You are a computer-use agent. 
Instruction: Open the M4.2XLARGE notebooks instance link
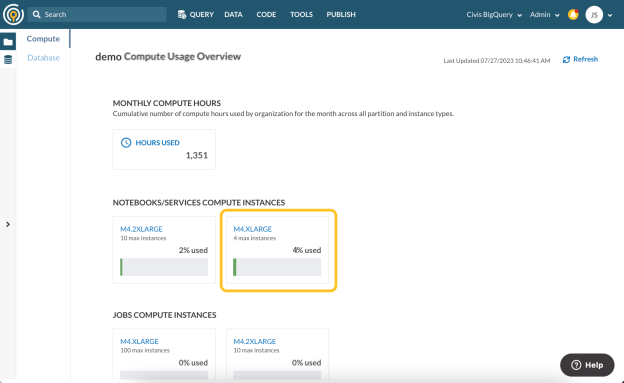point(141,229)
